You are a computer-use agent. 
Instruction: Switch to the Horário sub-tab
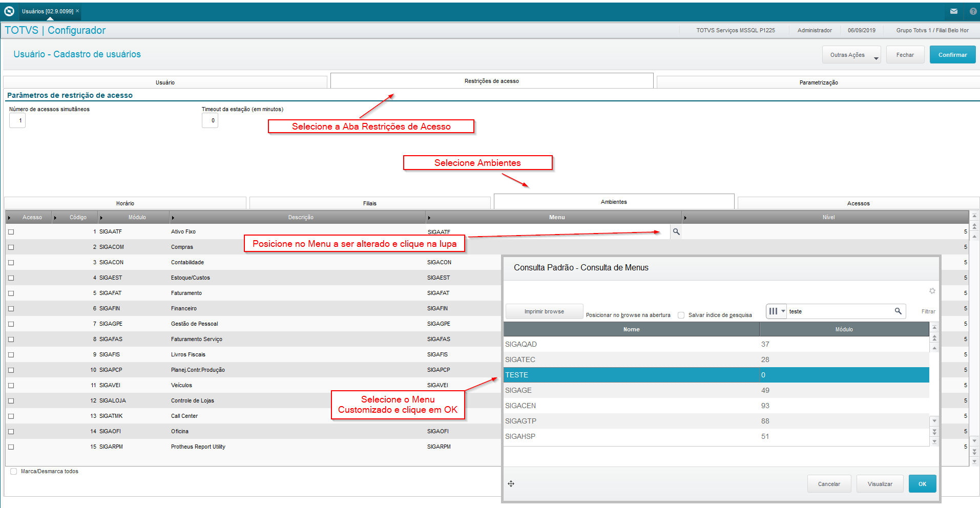125,203
